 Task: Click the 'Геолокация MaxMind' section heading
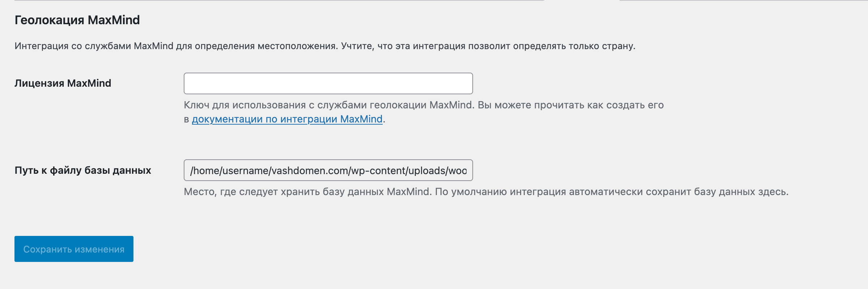point(77,20)
